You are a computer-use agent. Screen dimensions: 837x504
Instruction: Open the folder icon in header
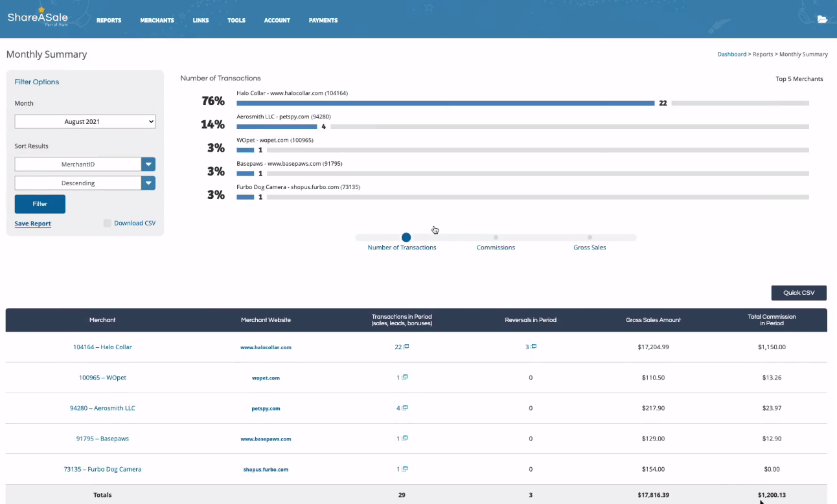[x=822, y=19]
